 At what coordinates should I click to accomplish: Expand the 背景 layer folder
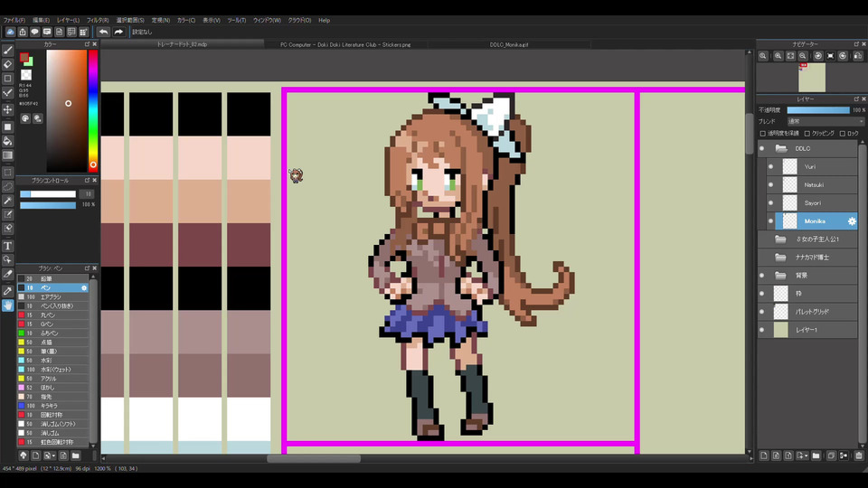pos(781,276)
